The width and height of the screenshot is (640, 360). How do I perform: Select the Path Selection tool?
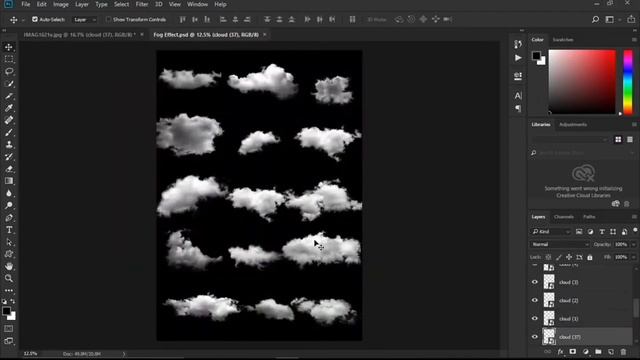(9, 242)
